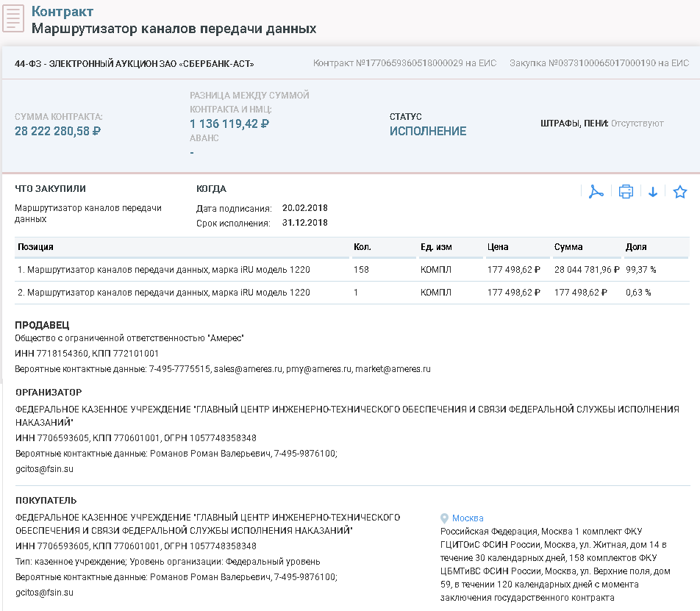The image size is (700, 611).
Task: Click the ПОКУПАТЕЛЬ section heading
Action: 46,500
